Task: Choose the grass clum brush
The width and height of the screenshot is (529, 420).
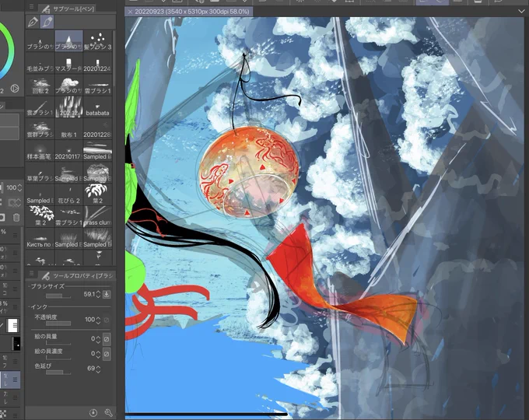Action: pos(97,216)
